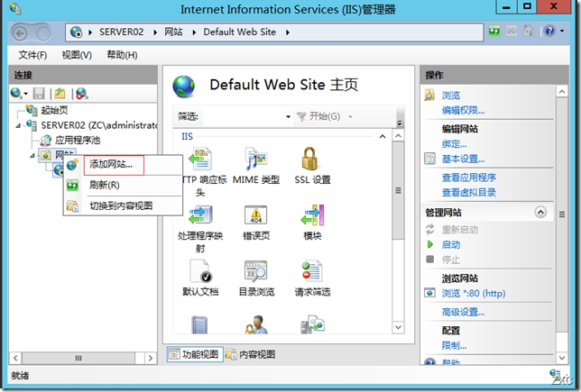The image size is (581, 392).
Task: Click the server globe feature icon at bottom row
Action: 312,325
